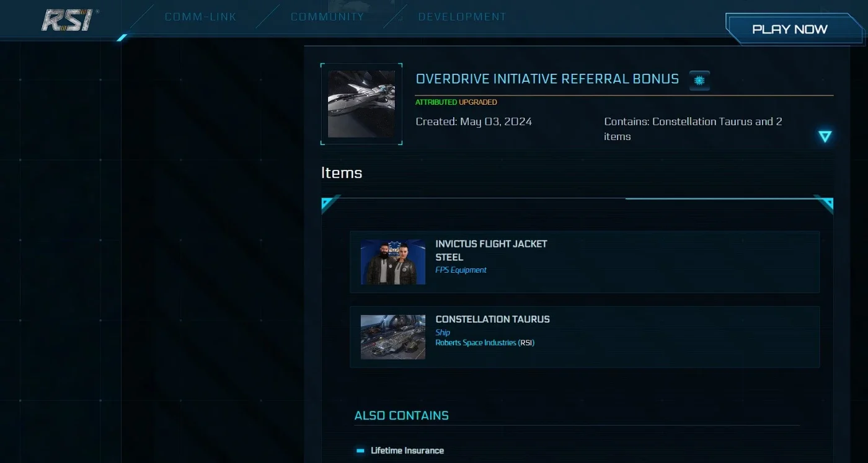
Task: Click the Also Contains heading
Action: tap(401, 416)
